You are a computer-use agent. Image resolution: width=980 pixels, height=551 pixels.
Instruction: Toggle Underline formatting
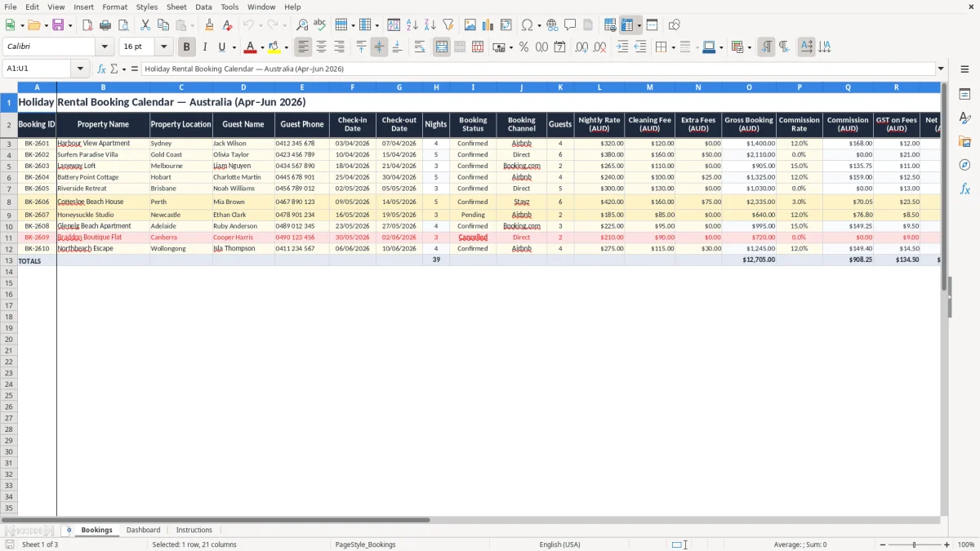tap(221, 47)
